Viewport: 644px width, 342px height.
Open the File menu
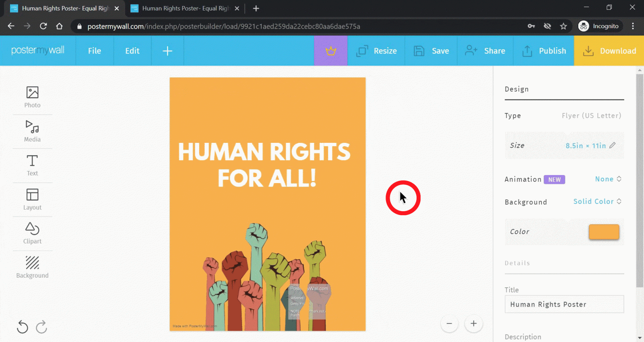pyautogui.click(x=95, y=51)
